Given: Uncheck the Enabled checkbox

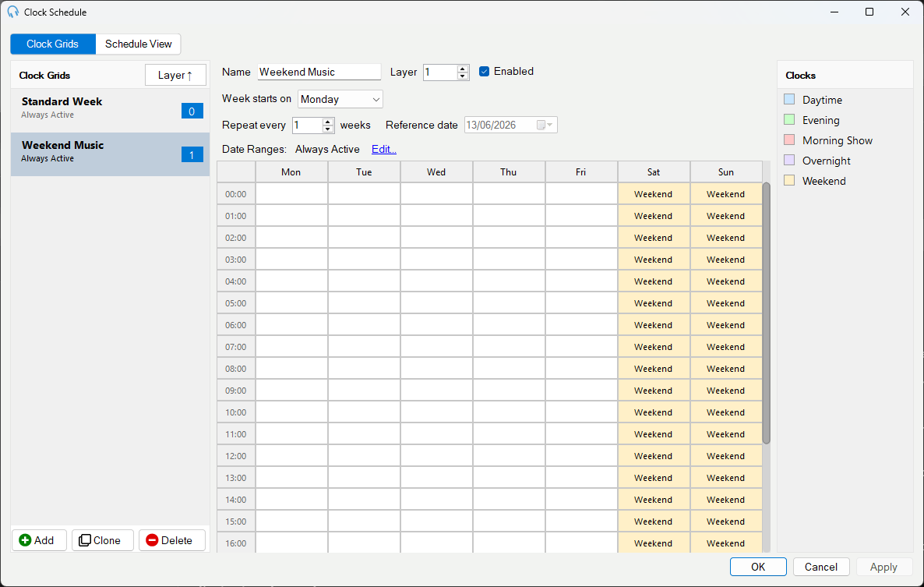Looking at the screenshot, I should 485,71.
